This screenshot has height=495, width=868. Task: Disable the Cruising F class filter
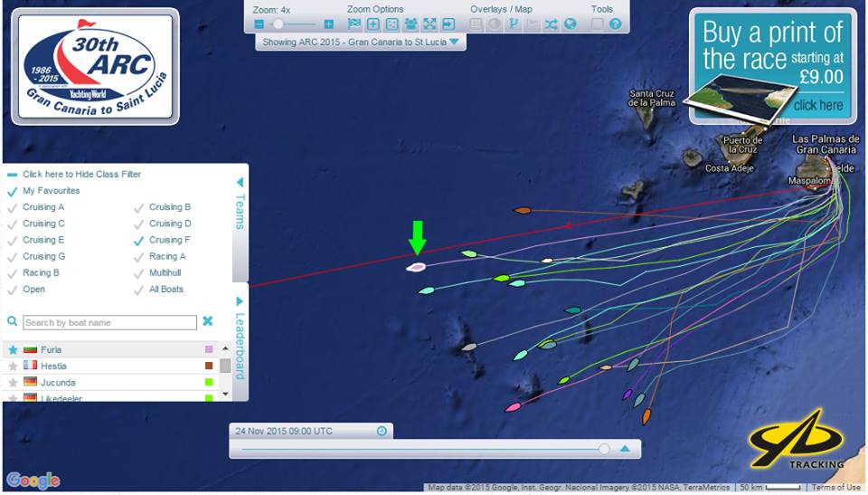tap(139, 241)
